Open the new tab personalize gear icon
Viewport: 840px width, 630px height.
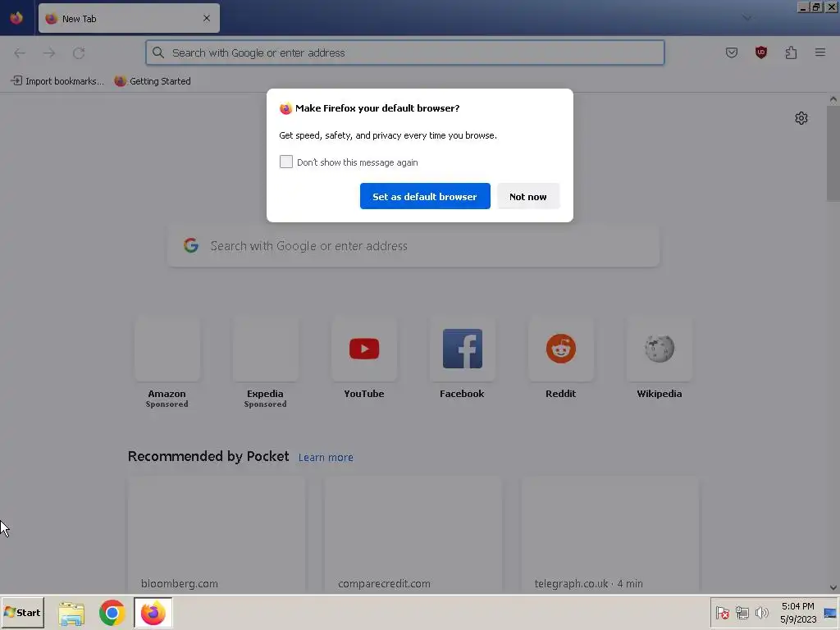801,118
